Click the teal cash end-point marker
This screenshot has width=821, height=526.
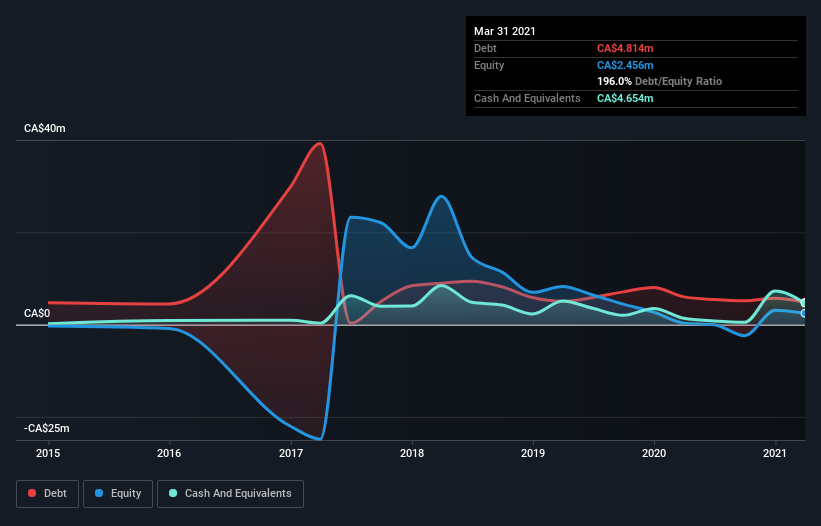[x=804, y=303]
